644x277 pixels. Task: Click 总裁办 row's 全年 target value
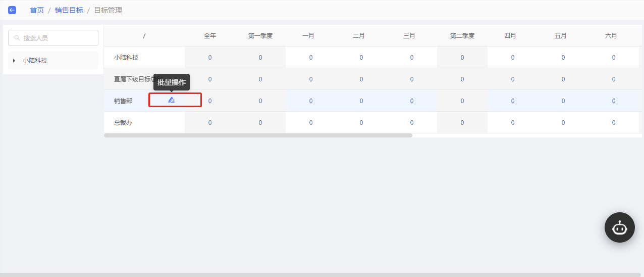tap(210, 123)
